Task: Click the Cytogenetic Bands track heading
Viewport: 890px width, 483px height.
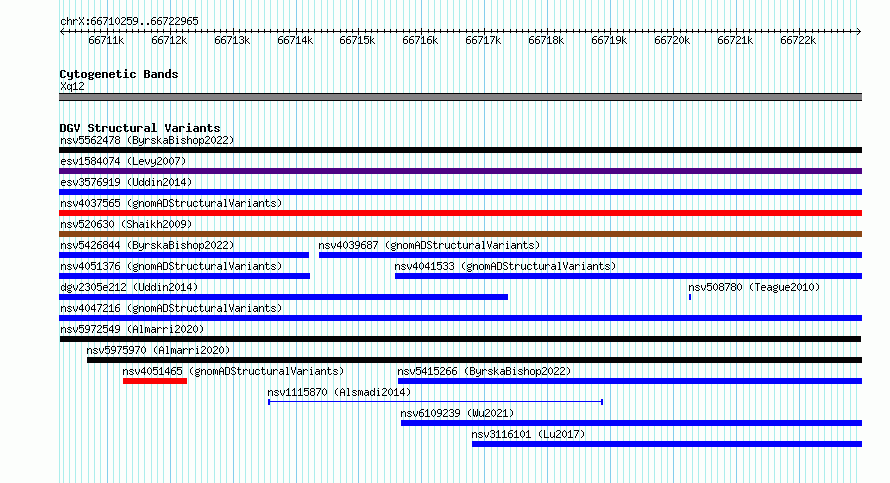Action: click(119, 74)
